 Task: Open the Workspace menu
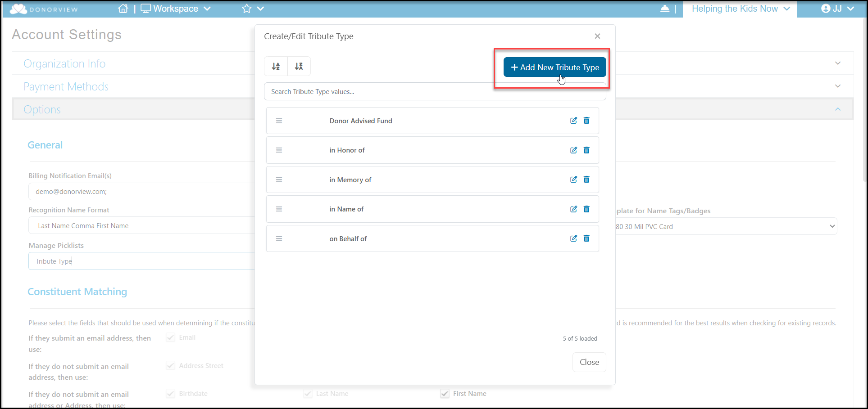176,9
